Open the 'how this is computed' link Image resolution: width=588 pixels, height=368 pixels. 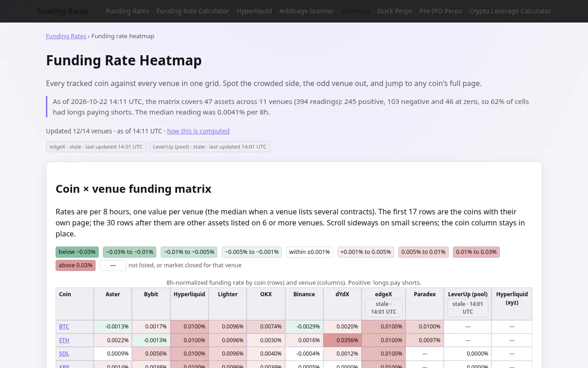coord(198,131)
